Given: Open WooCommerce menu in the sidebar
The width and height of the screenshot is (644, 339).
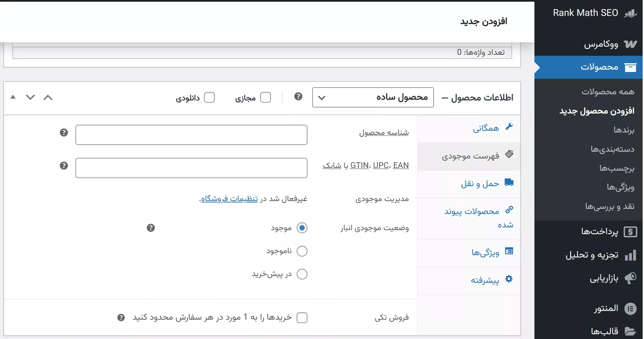Looking at the screenshot, I should coord(601,44).
